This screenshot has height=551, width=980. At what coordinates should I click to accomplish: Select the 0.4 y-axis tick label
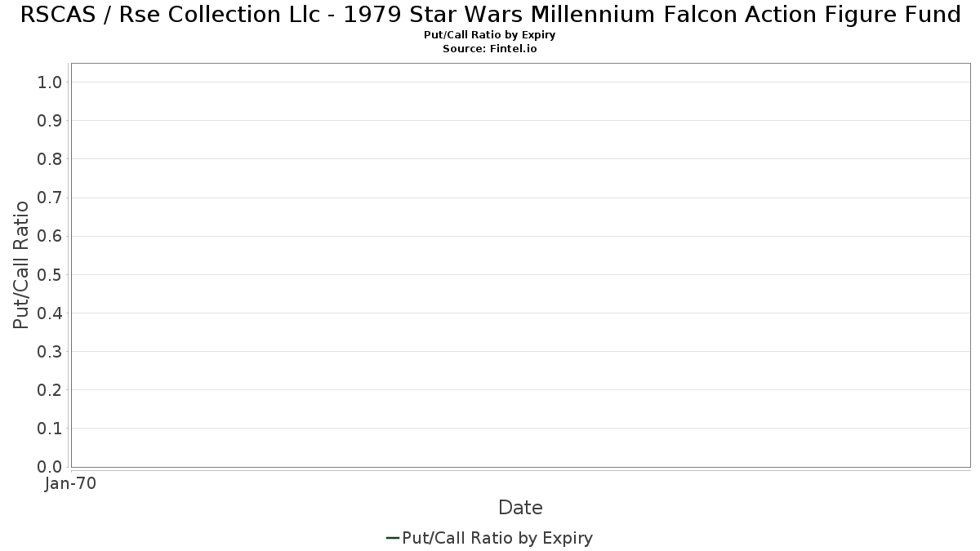pos(50,313)
